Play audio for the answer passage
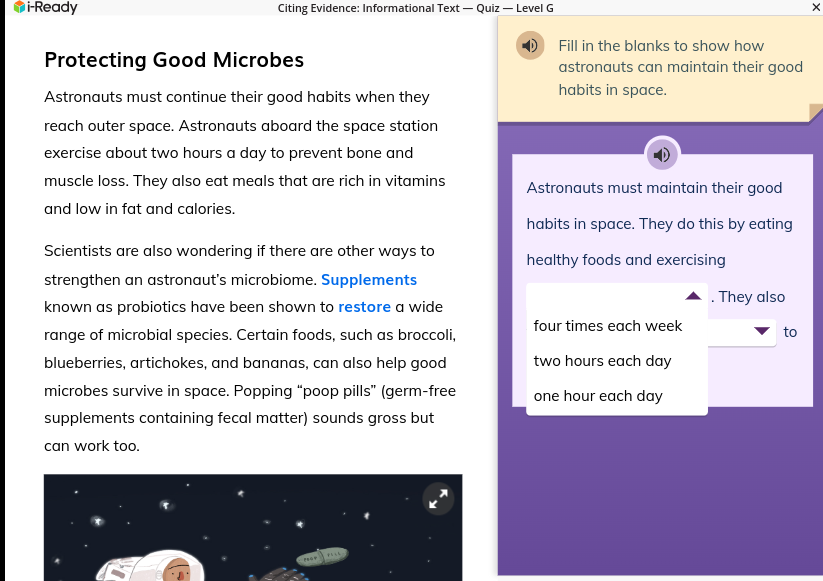Screen dimensions: 823x581 (662, 154)
